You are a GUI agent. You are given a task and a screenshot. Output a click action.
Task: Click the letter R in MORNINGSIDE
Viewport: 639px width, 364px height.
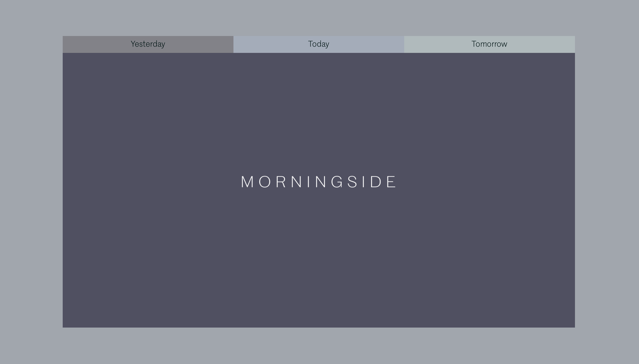281,182
